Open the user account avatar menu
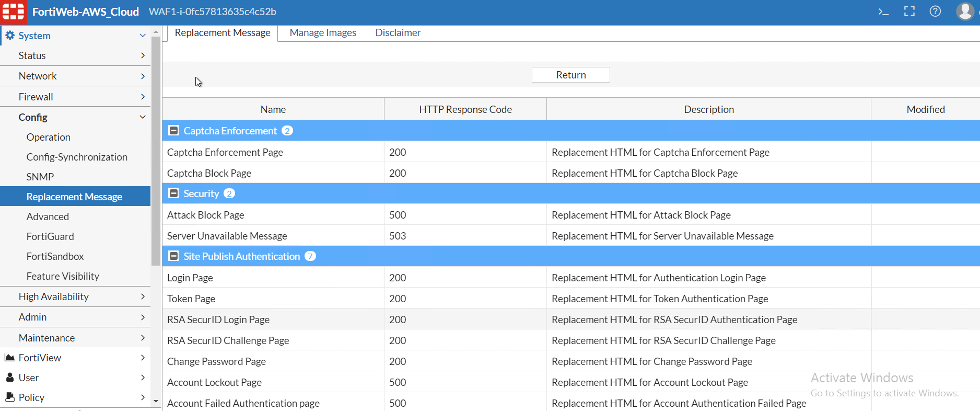Screen dimensions: 980x411 pyautogui.click(x=965, y=12)
